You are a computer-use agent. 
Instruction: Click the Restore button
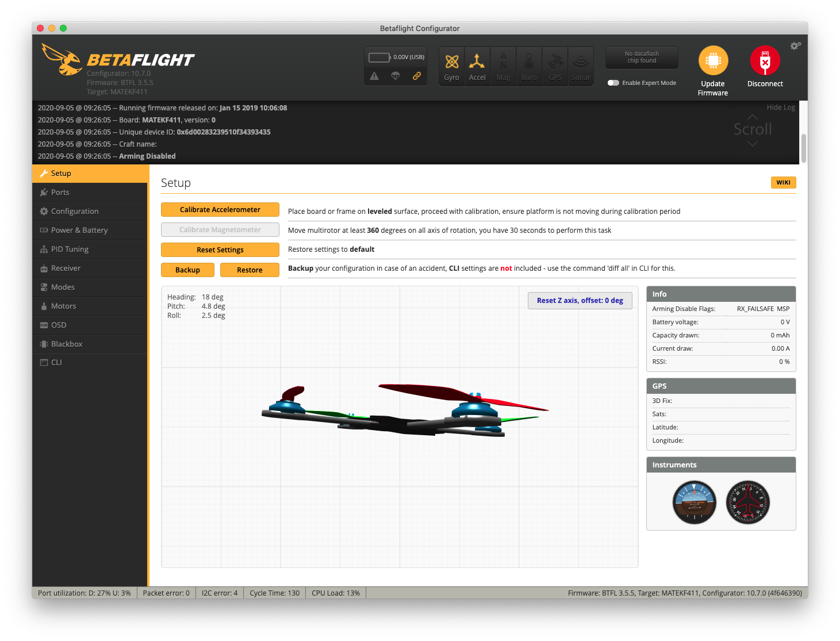click(250, 270)
